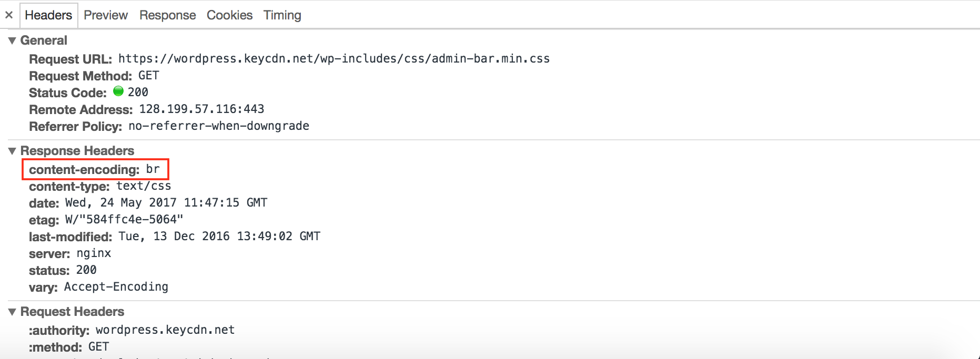Collapse the General section triangle
The width and height of the screenshot is (980, 359).
pyautogui.click(x=12, y=40)
